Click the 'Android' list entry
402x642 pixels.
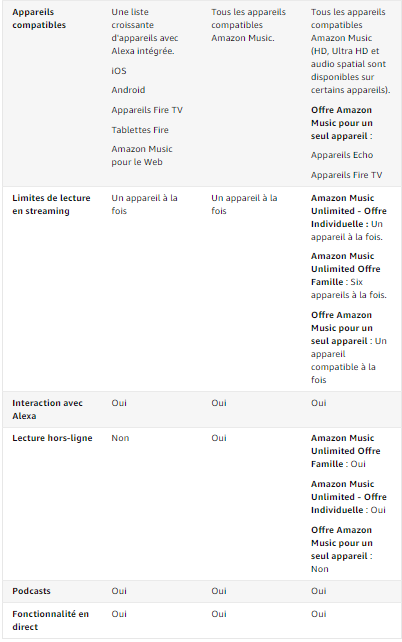pyautogui.click(x=128, y=90)
